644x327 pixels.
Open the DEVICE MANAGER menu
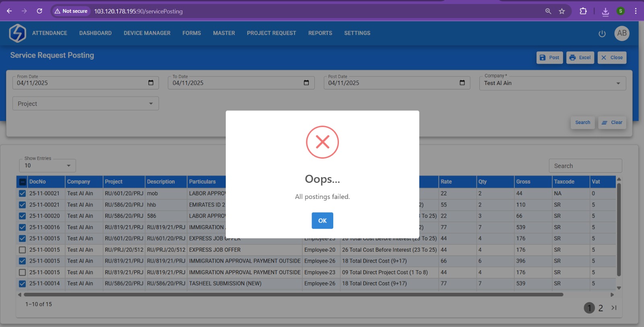click(147, 33)
